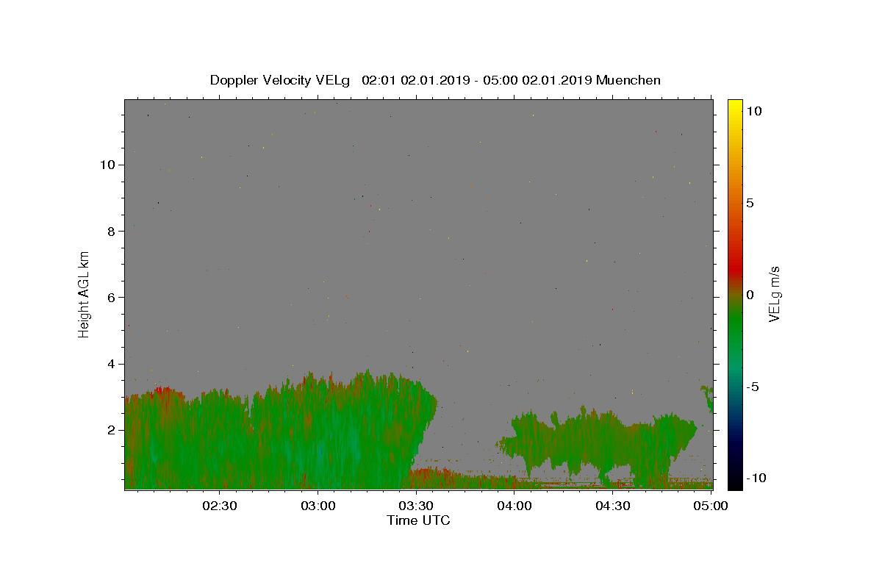Click the 02:30 time tick label
This screenshot has height=588, width=882.
click(220, 506)
